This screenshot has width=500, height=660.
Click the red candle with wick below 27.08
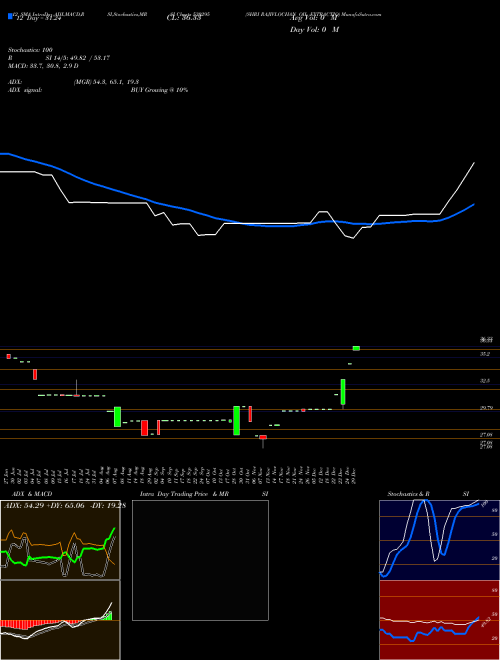pos(263,437)
